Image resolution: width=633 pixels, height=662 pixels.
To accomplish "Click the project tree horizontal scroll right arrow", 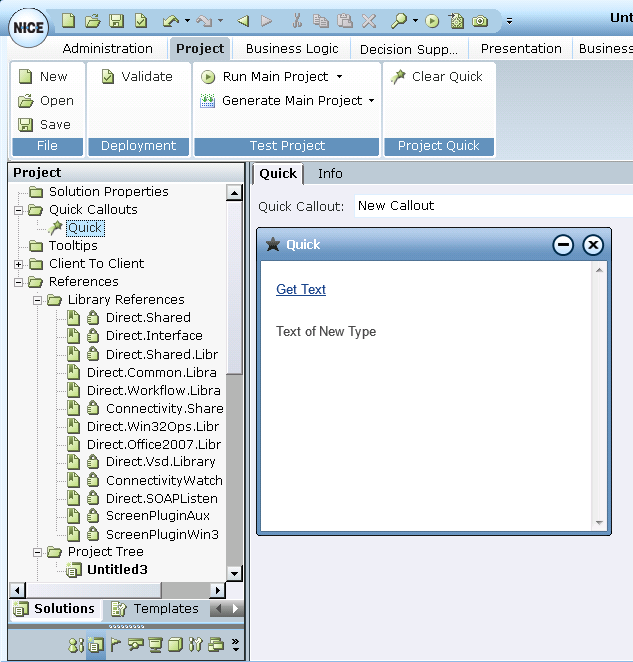I will tap(217, 590).
